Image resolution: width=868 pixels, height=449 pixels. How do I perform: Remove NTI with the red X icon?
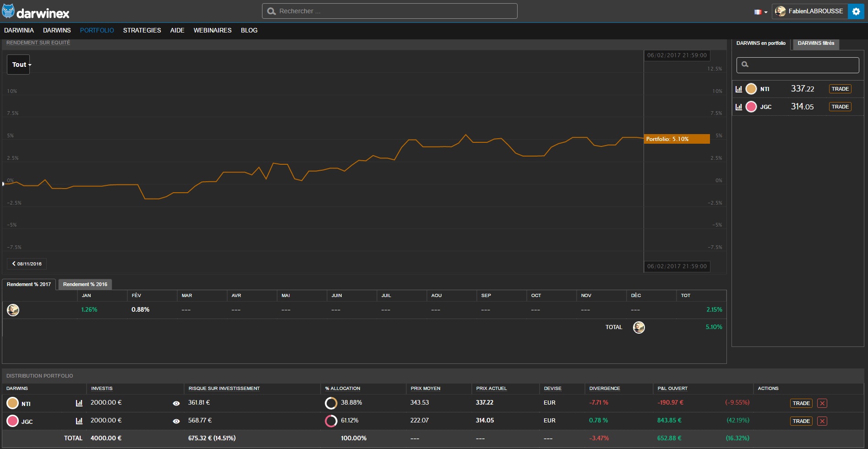(822, 403)
